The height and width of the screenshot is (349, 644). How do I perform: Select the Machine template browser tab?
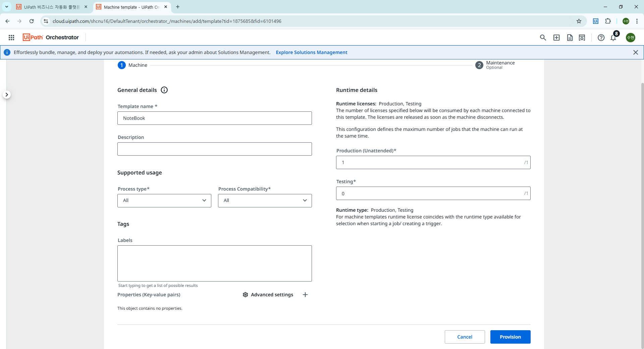click(x=131, y=7)
